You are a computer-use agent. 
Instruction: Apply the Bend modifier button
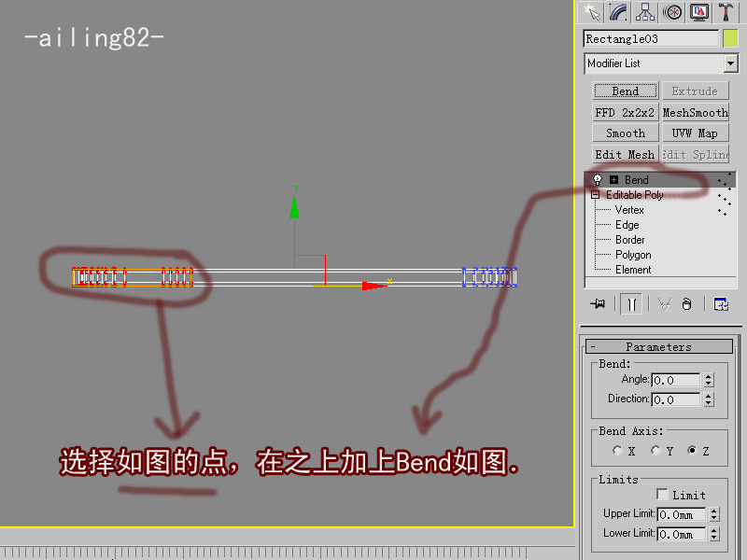click(625, 91)
